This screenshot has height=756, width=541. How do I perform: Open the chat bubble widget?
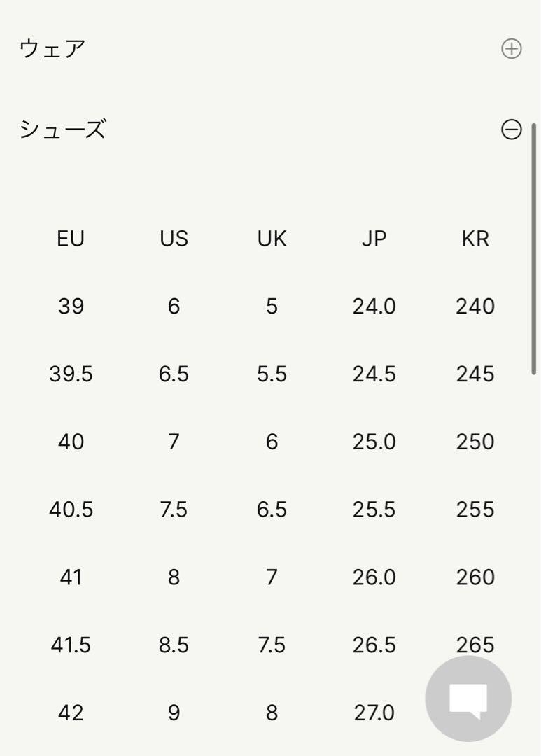(x=468, y=699)
